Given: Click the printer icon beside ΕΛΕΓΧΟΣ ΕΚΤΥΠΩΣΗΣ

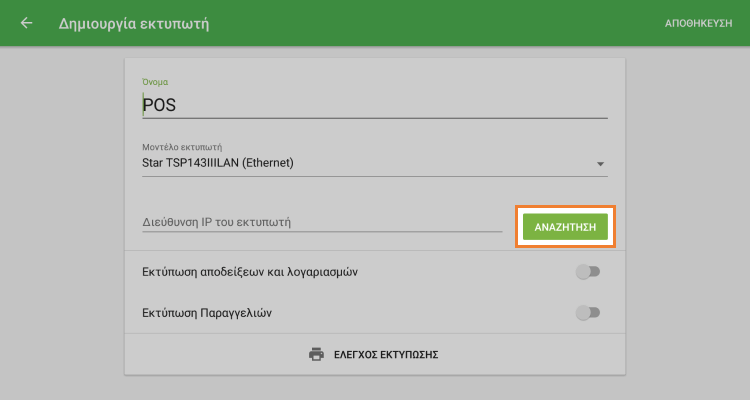Looking at the screenshot, I should coord(317,354).
